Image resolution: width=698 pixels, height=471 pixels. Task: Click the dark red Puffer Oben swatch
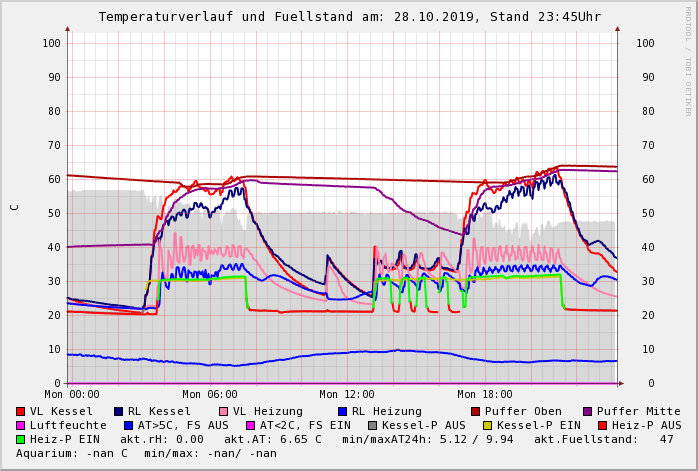[x=476, y=411]
